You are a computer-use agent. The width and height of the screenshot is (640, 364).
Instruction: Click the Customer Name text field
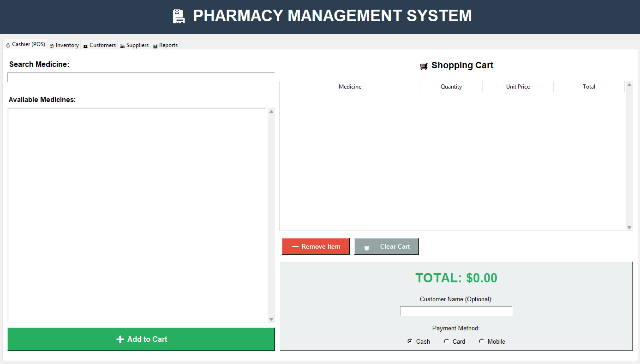coord(456,311)
